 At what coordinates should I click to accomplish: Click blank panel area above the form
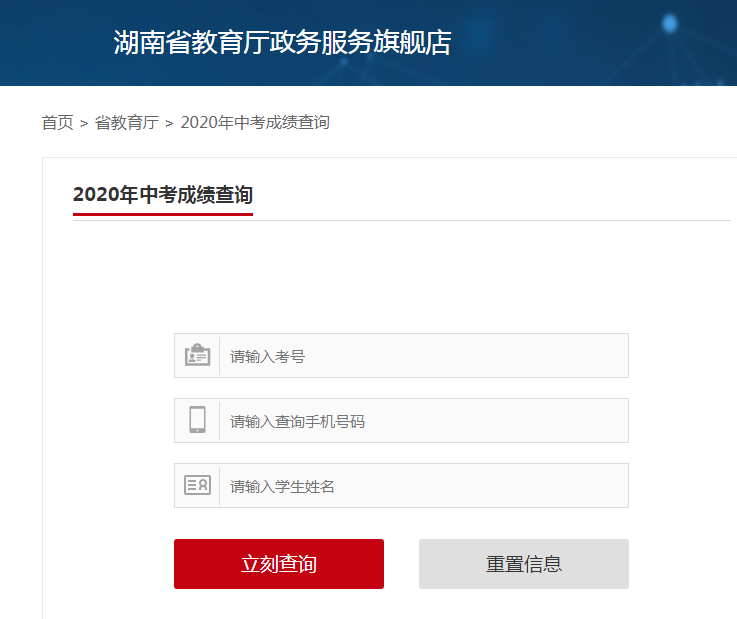(x=400, y=275)
